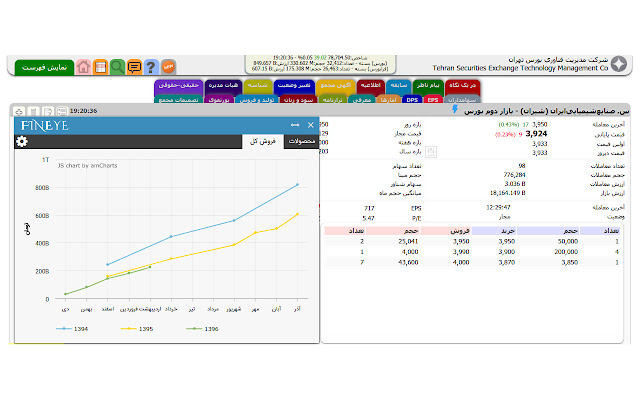640x400 pixels.
Task: Click the blue question mark help icon
Action: click(150, 67)
